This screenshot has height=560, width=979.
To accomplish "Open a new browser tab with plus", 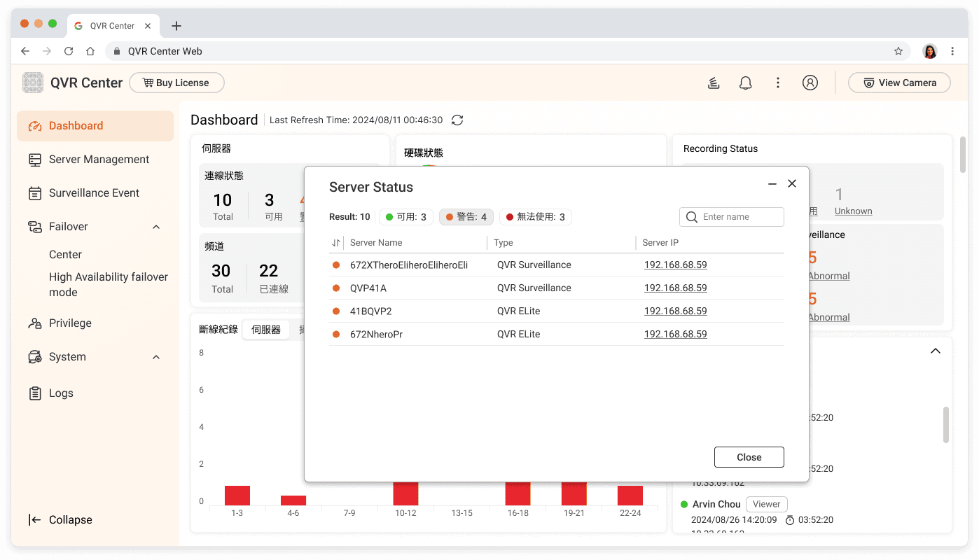I will [x=176, y=26].
